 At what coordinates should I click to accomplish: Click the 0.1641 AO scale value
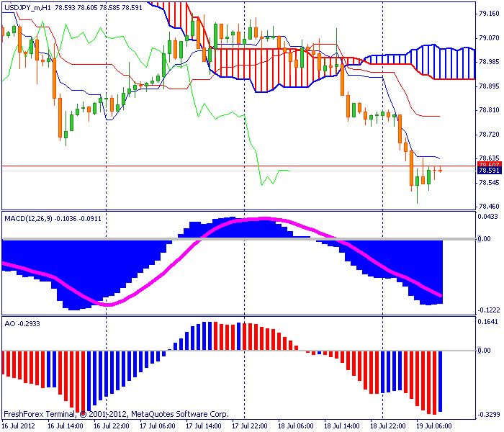488,322
